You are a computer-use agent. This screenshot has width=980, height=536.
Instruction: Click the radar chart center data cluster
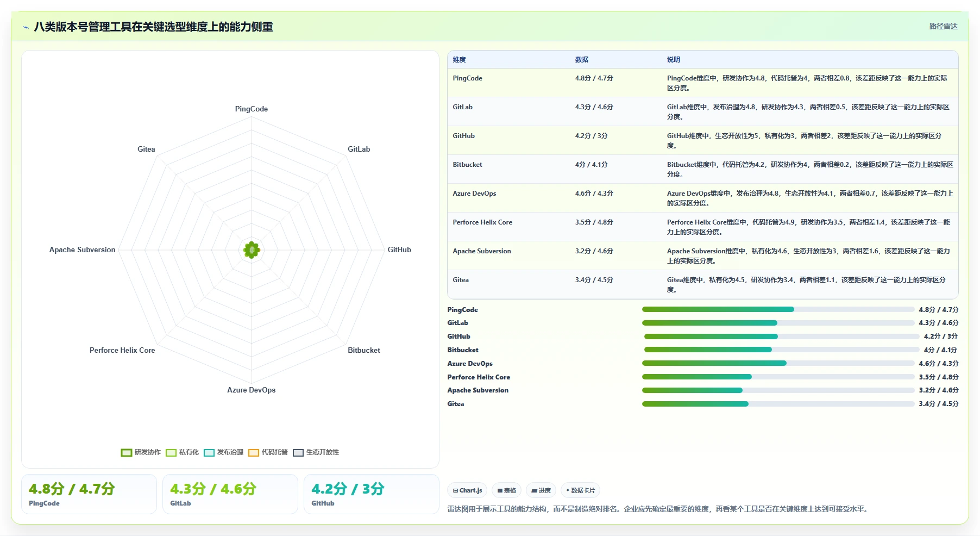click(252, 250)
